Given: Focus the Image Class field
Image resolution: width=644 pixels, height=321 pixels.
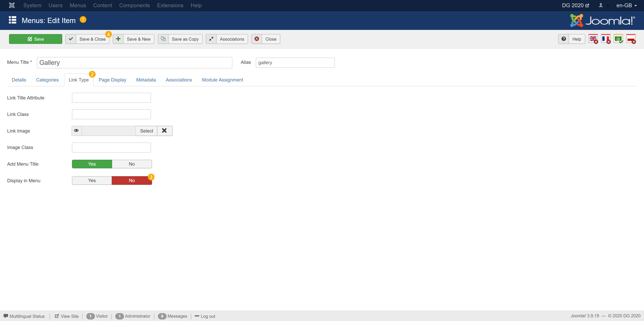Looking at the screenshot, I should pos(111,147).
